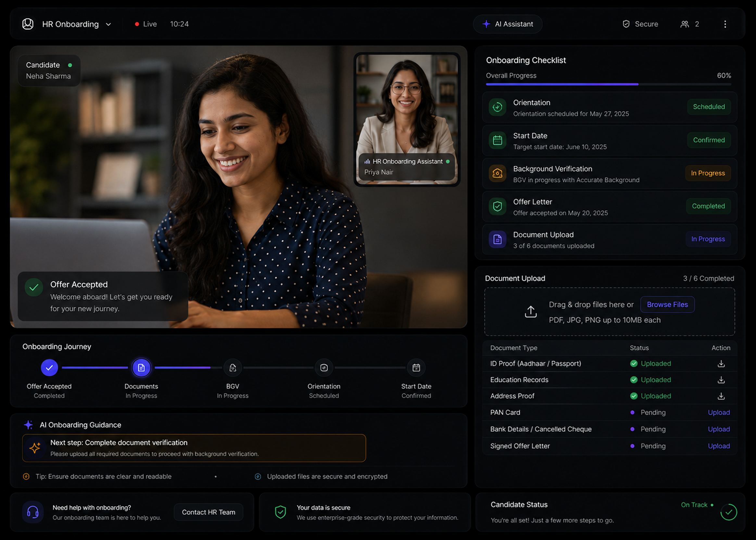Click Upload link for Bank Details

point(719,429)
